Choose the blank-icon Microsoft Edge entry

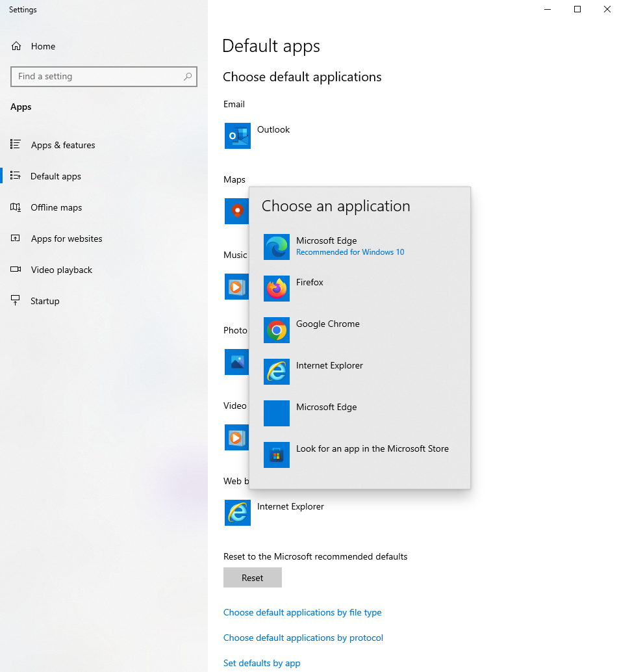click(x=276, y=413)
